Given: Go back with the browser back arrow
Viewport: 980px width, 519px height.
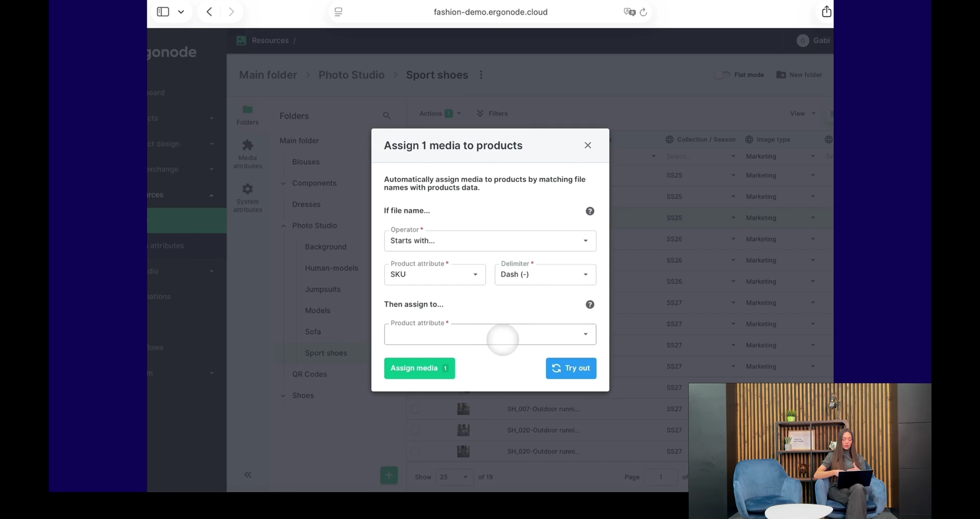Looking at the screenshot, I should click(x=209, y=12).
